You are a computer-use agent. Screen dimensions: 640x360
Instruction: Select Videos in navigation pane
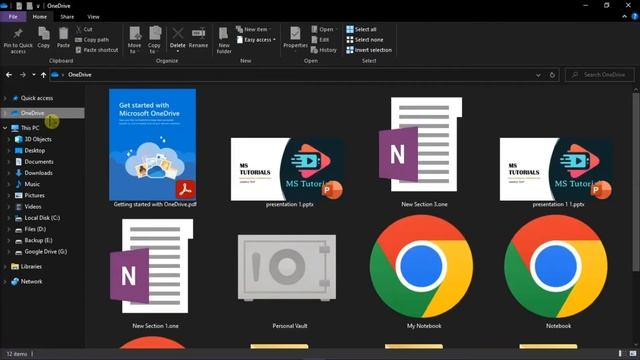(33, 207)
